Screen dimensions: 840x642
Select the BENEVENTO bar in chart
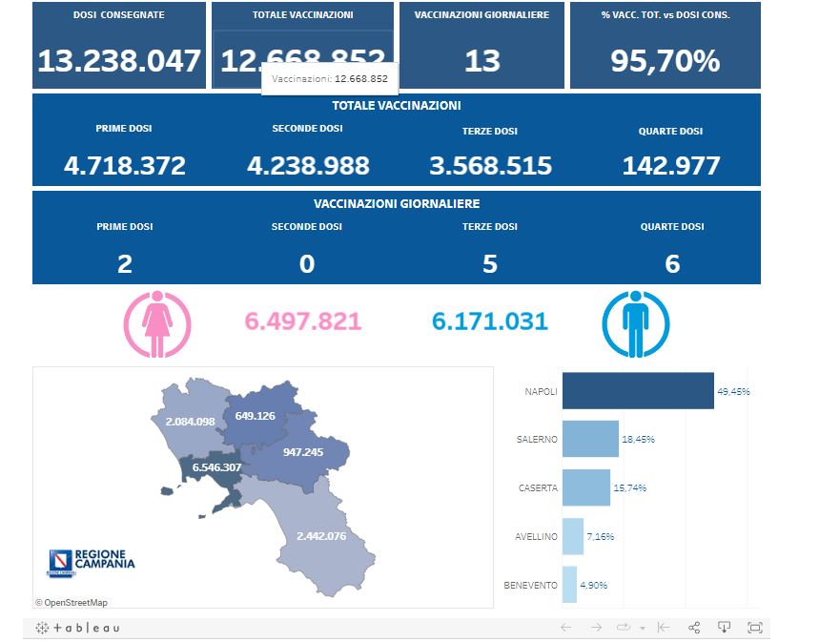pyautogui.click(x=569, y=585)
